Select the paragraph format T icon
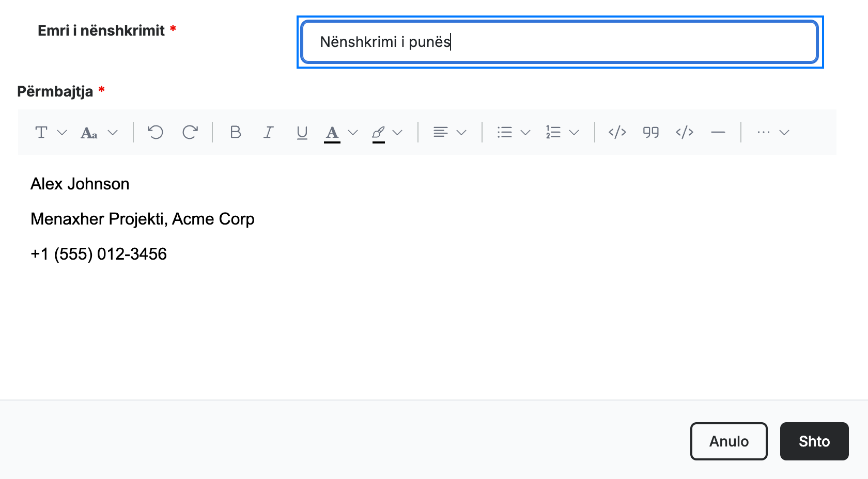868x479 pixels. click(x=41, y=133)
